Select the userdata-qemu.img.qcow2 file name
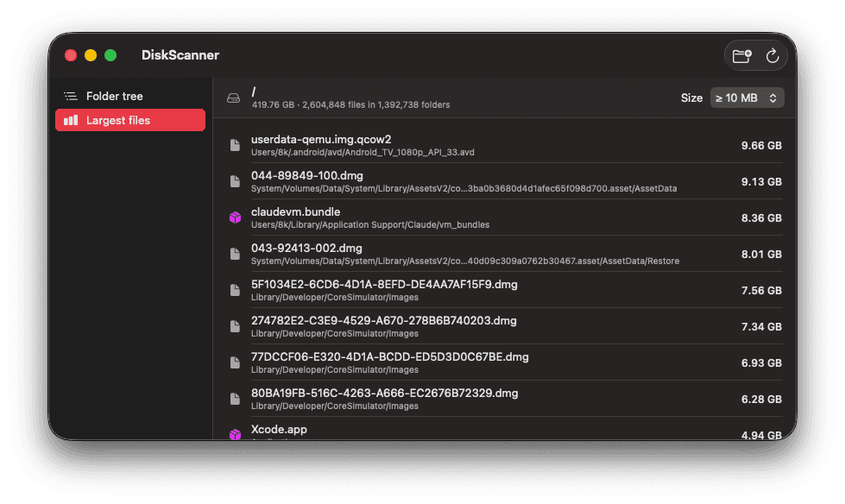Viewport: 845px width, 504px height. [321, 139]
